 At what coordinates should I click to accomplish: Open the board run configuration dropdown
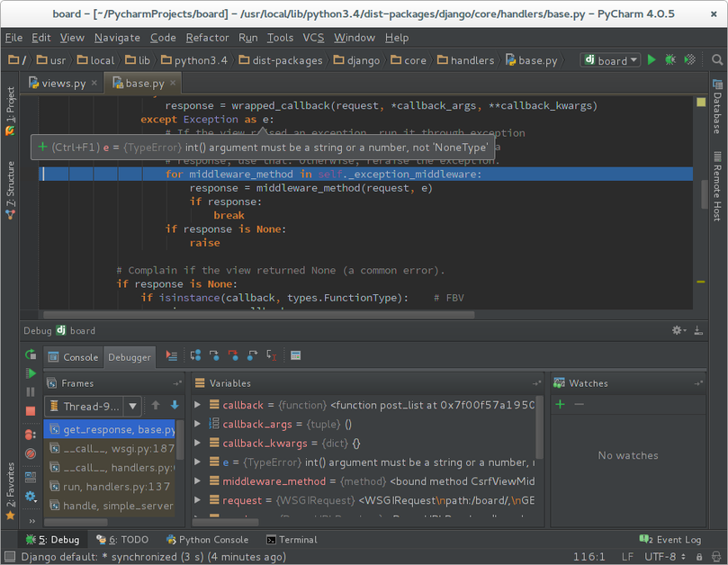point(610,60)
